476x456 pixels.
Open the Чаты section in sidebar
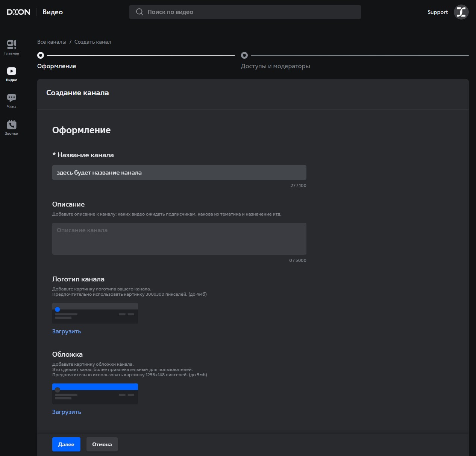click(x=12, y=101)
